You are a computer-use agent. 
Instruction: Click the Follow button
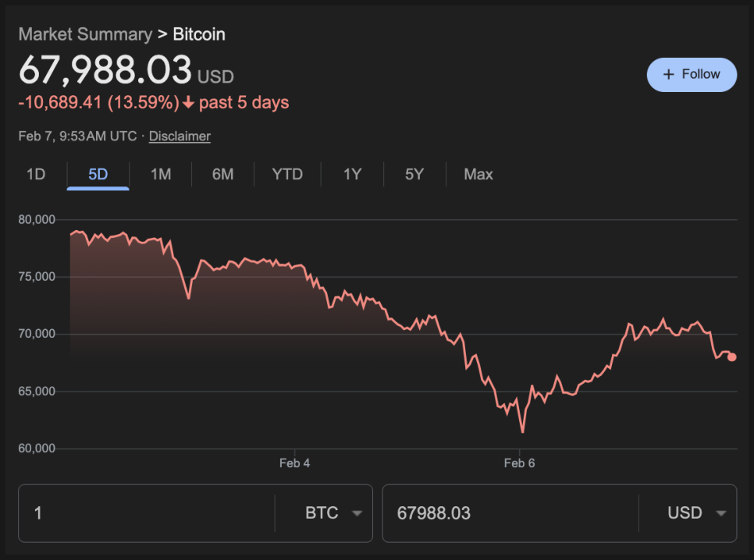point(692,75)
